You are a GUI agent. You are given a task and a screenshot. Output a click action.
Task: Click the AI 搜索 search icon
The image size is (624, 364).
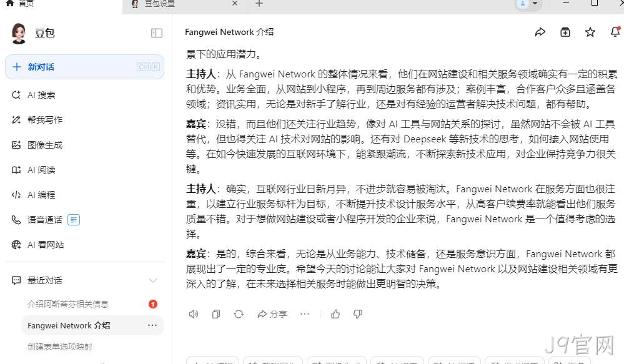point(16,95)
